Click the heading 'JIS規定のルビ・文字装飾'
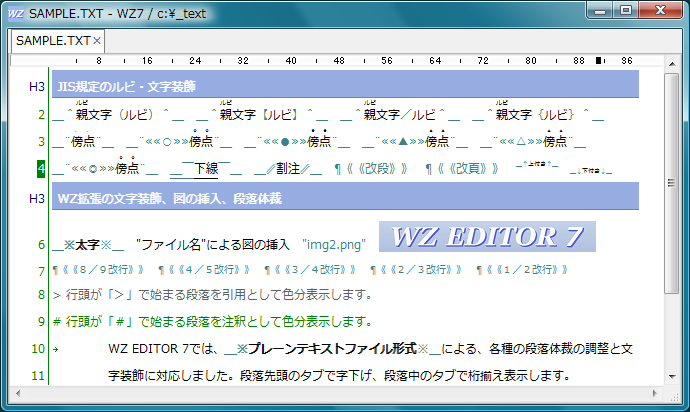This screenshot has width=690, height=412. [x=126, y=86]
